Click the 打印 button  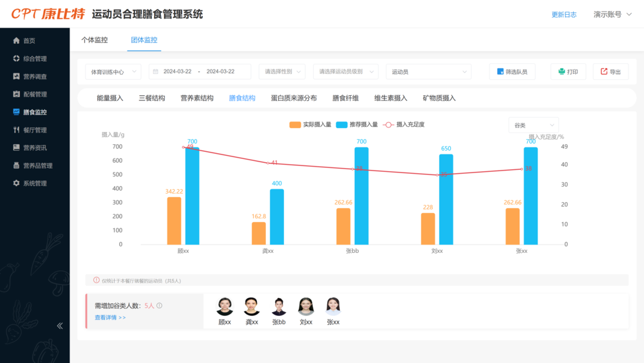568,71
